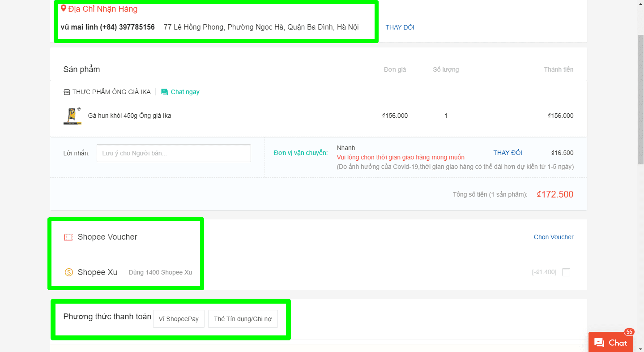Click the Covid-19 delivery delay note

[x=455, y=167]
